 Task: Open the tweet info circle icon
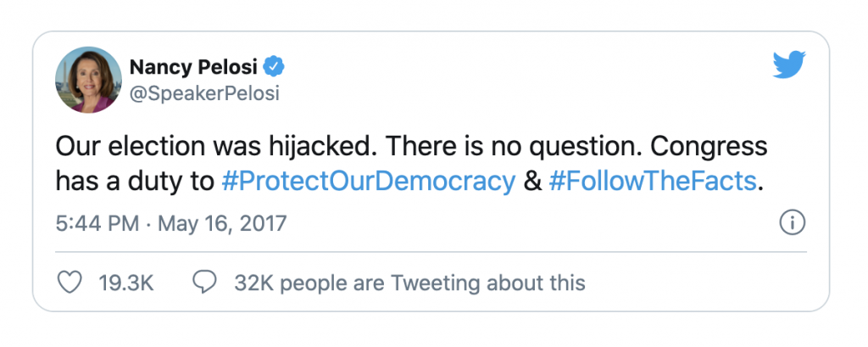(x=792, y=224)
